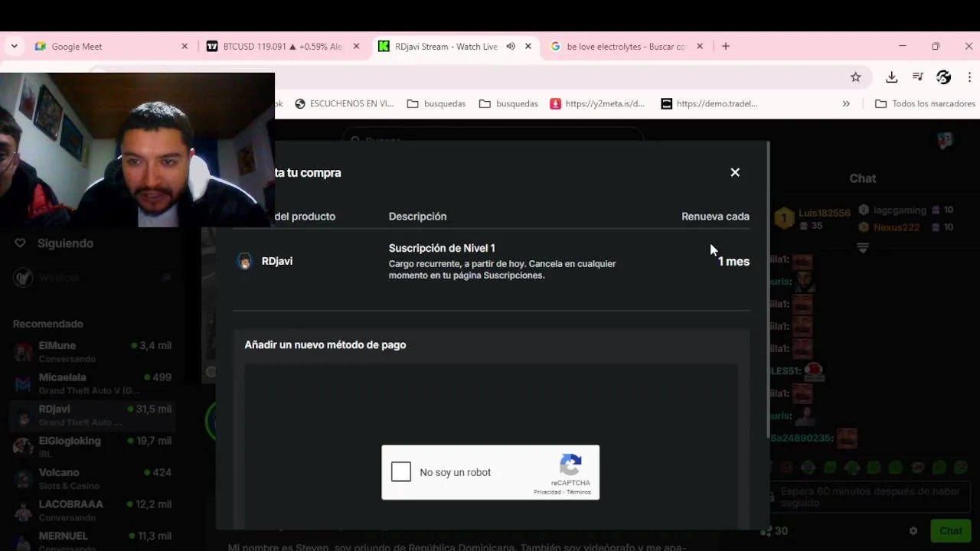Screen dimensions: 980x551
Task: Open ElGlogloking channel in Recomendado list
Action: click(93, 447)
